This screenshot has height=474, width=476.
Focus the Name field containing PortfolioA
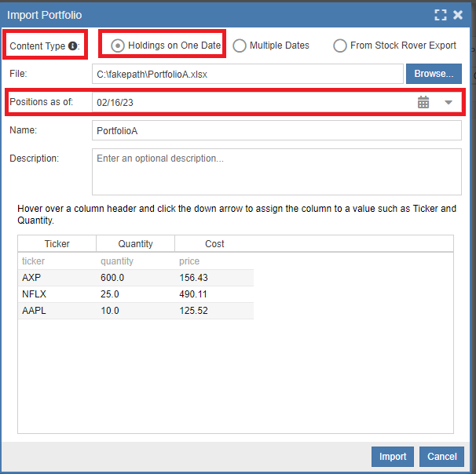(x=276, y=130)
